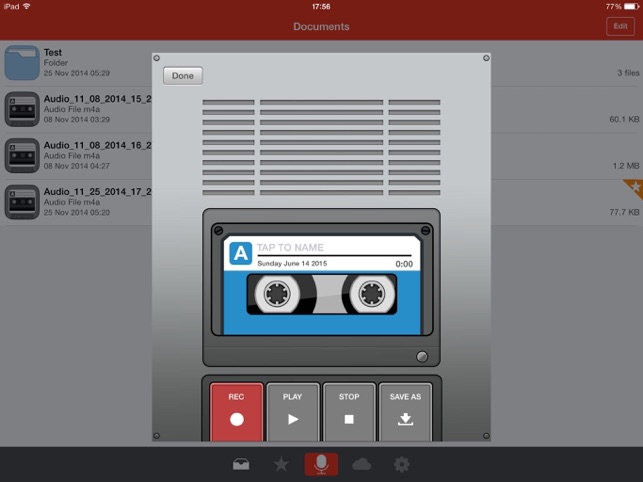Click the right cassette reel
The image size is (643, 482).
(x=372, y=294)
